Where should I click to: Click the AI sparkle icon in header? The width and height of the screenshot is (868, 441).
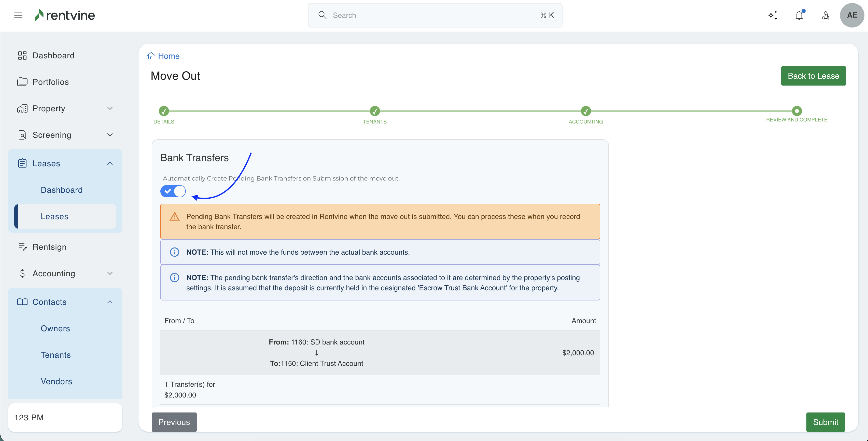click(773, 15)
